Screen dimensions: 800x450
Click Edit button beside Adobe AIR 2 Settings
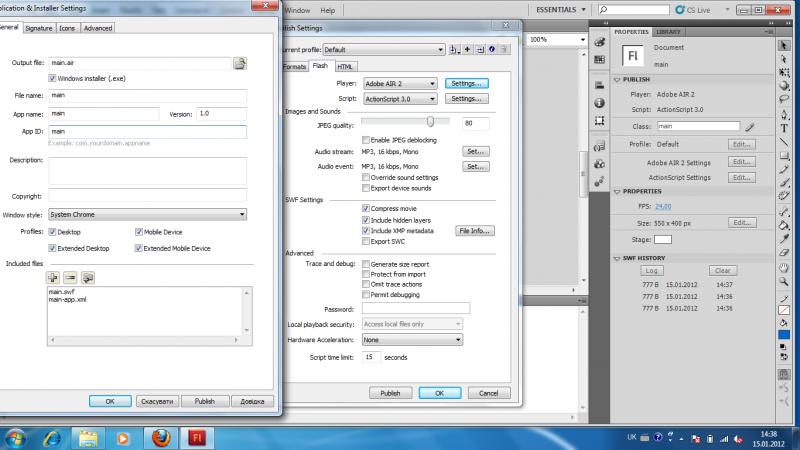(741, 162)
